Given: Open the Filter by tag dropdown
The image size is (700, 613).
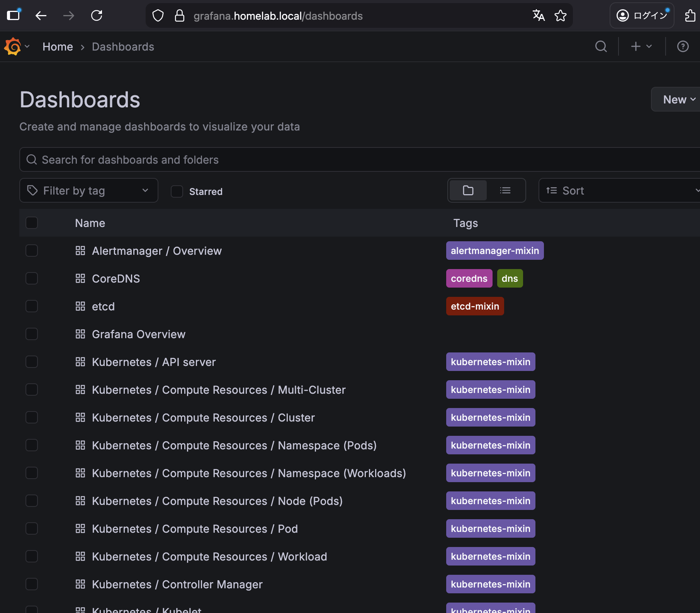Looking at the screenshot, I should pyautogui.click(x=88, y=190).
